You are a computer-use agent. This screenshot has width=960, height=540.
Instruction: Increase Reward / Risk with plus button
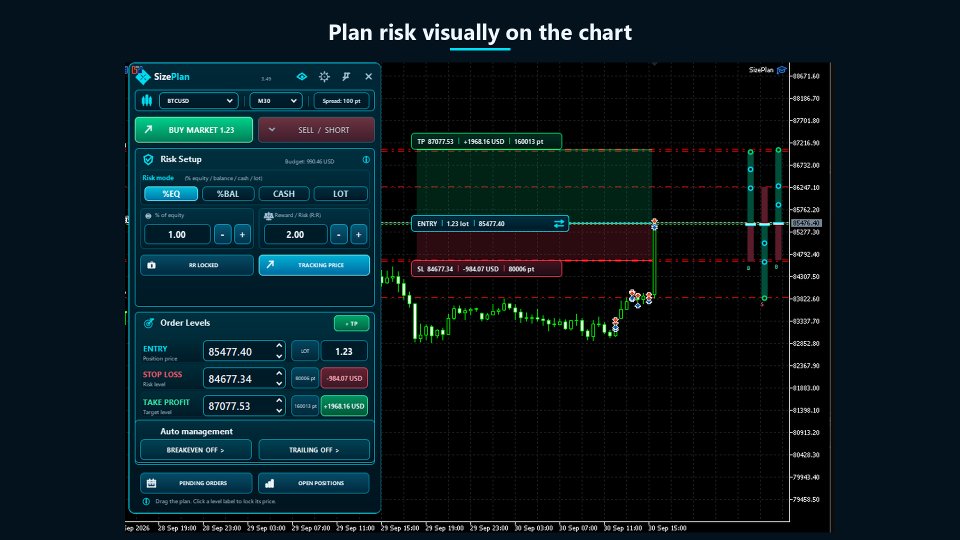tap(359, 234)
